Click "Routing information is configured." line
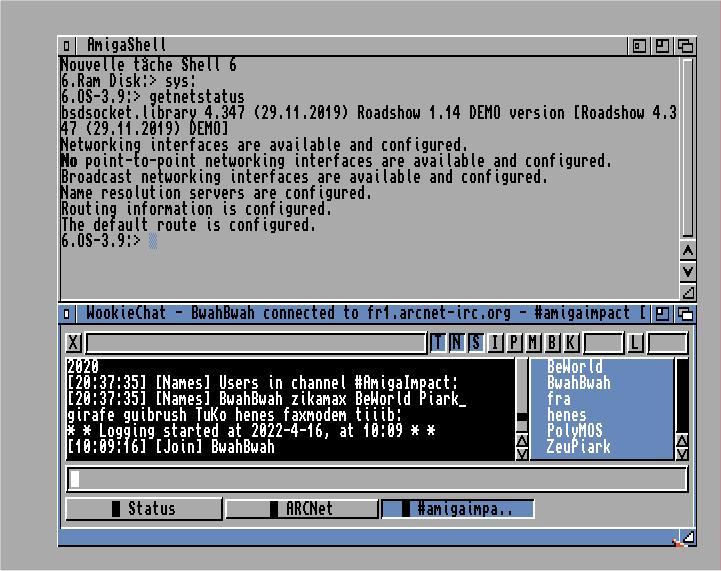This screenshot has height=571, width=721. (196, 209)
